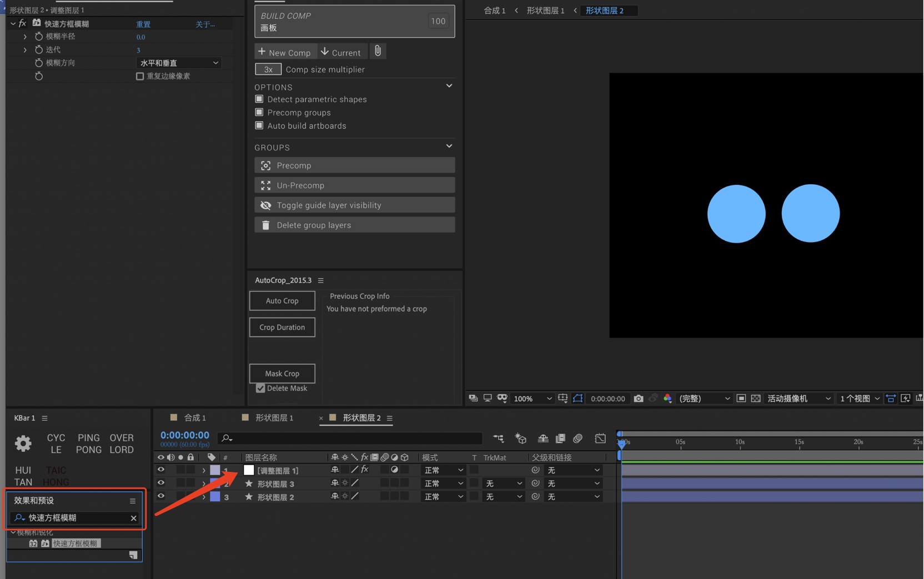
Task: Click the white swatch of 调整图层 1
Action: point(249,470)
